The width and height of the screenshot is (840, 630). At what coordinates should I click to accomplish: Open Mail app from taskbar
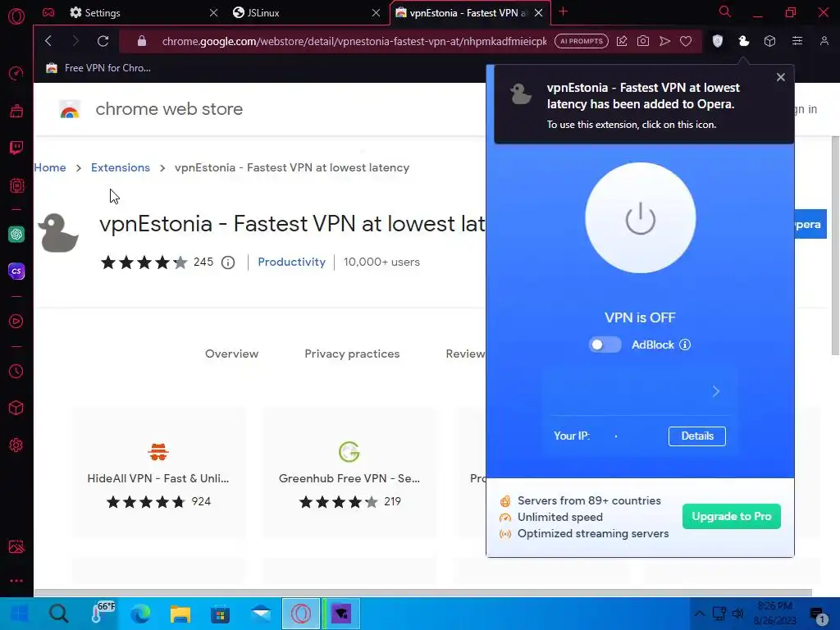pyautogui.click(x=261, y=614)
